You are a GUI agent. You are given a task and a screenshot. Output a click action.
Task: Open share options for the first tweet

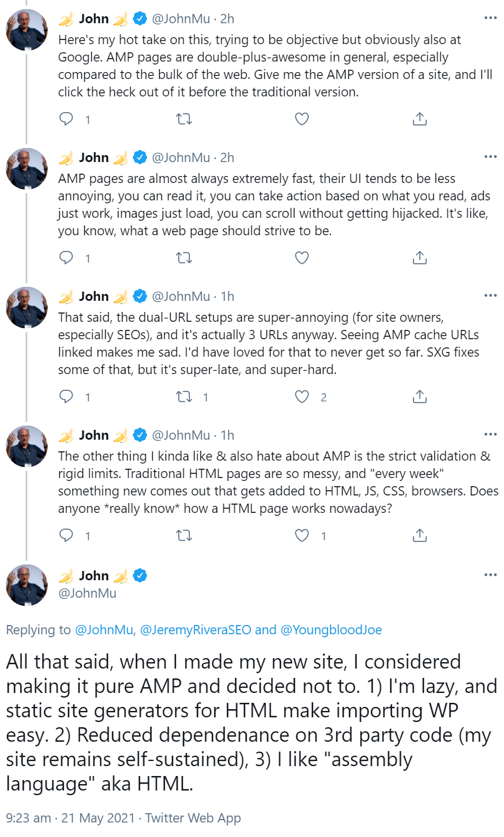[x=419, y=118]
